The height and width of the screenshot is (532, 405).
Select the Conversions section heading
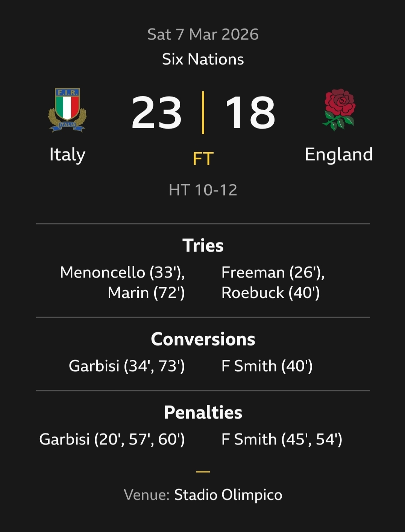point(203,339)
